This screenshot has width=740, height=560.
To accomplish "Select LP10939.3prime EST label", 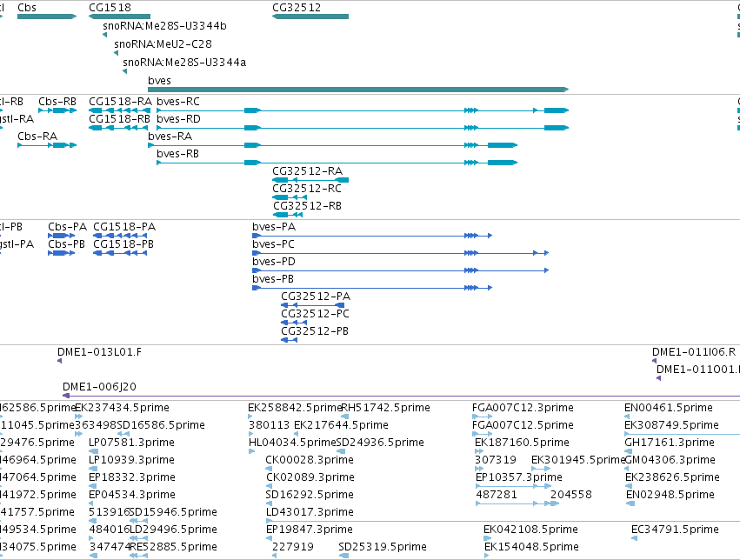I will (x=131, y=460).
